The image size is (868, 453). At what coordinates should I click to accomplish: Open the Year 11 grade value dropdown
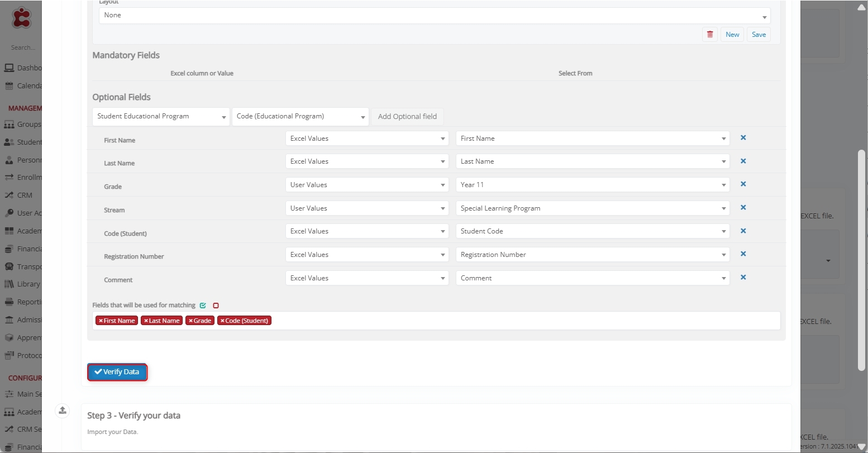click(x=592, y=185)
